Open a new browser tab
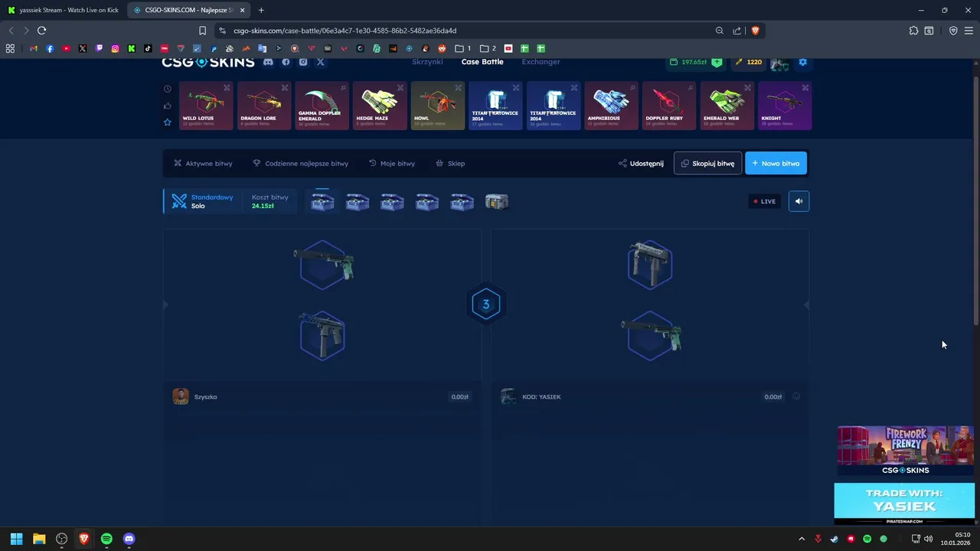The height and width of the screenshot is (551, 980). click(x=261, y=10)
